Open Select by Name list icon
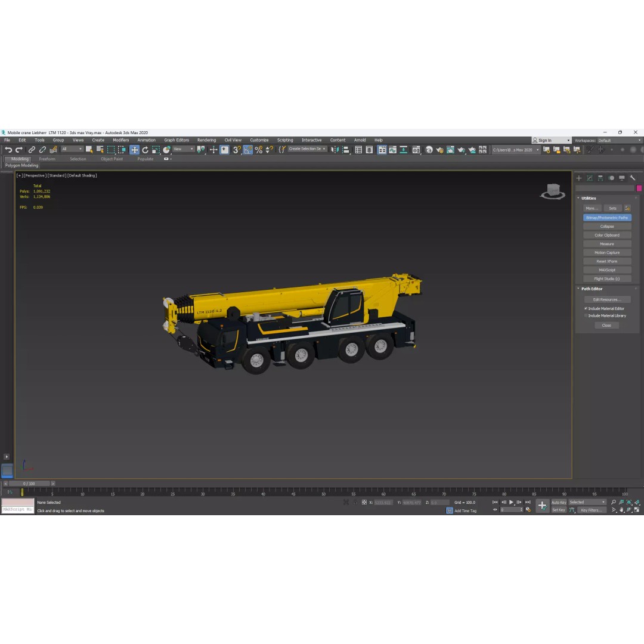The height and width of the screenshot is (644, 644). tap(100, 150)
